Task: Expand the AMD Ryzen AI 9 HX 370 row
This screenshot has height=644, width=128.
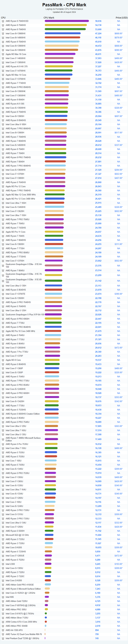Action: pos(3,66)
